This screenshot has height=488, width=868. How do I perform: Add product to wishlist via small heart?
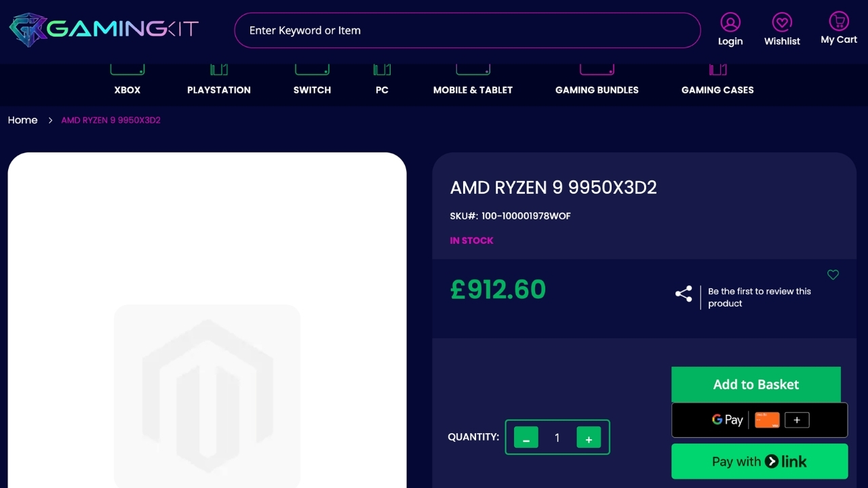(833, 274)
